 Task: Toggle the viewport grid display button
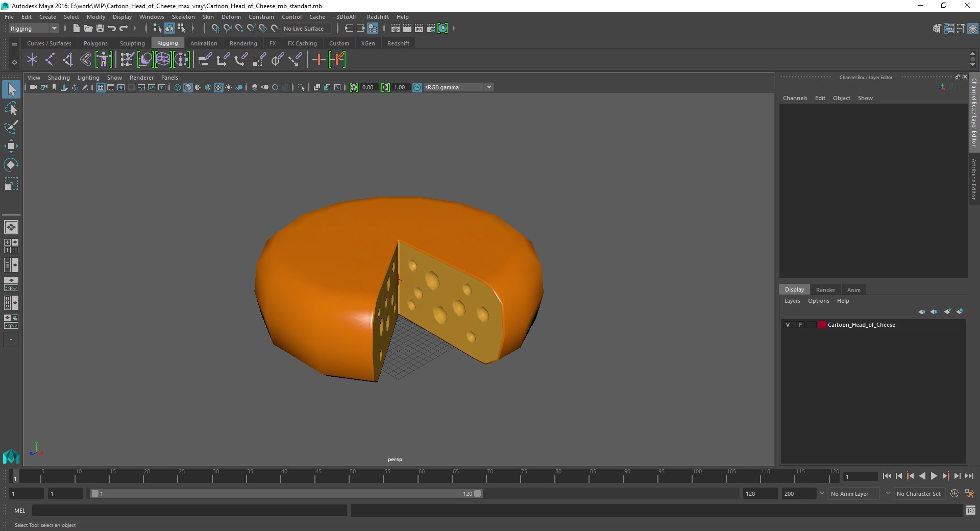[101, 87]
